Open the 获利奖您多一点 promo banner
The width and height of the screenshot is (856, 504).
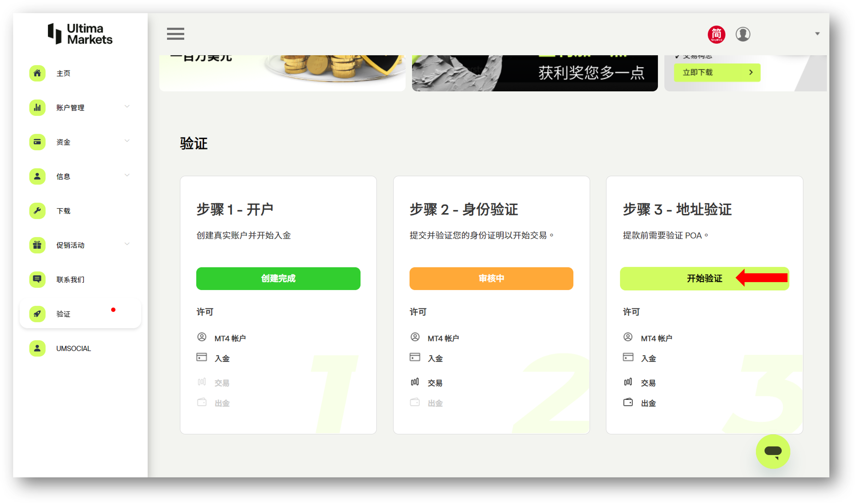tap(535, 73)
